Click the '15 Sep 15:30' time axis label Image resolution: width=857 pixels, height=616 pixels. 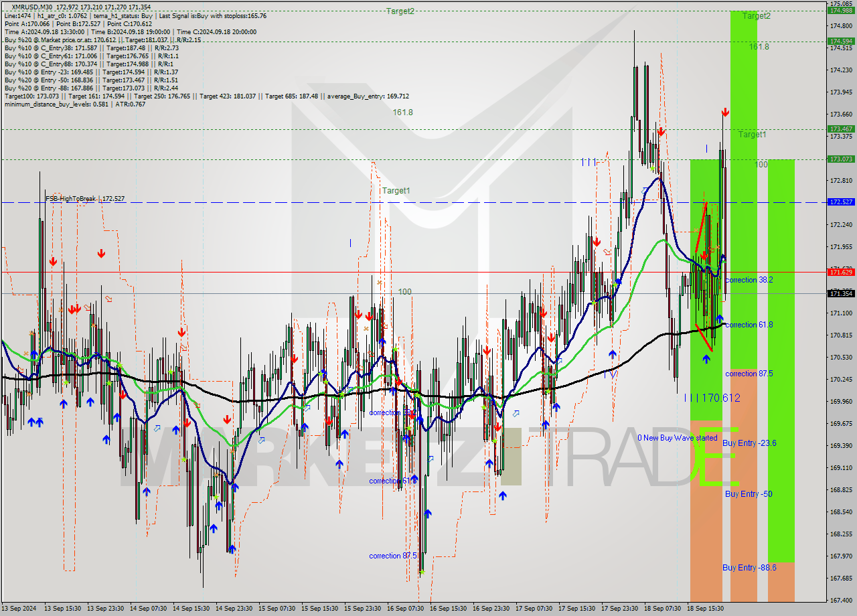319,609
